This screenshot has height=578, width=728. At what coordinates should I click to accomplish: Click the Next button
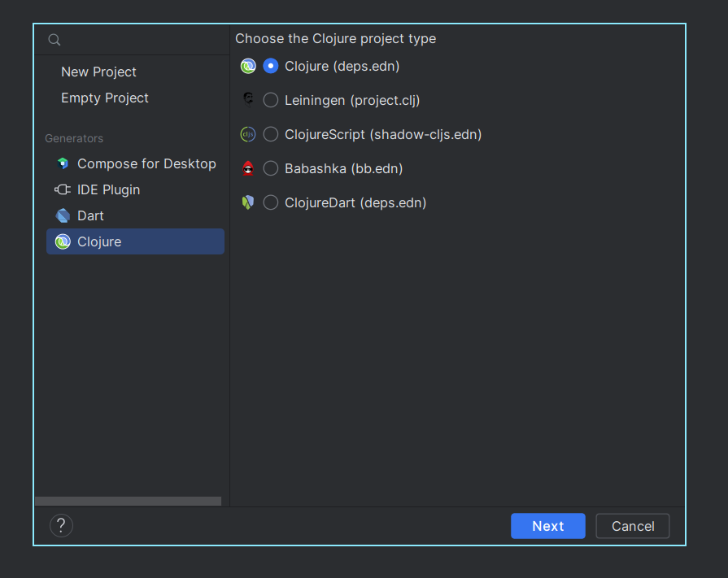pyautogui.click(x=548, y=526)
